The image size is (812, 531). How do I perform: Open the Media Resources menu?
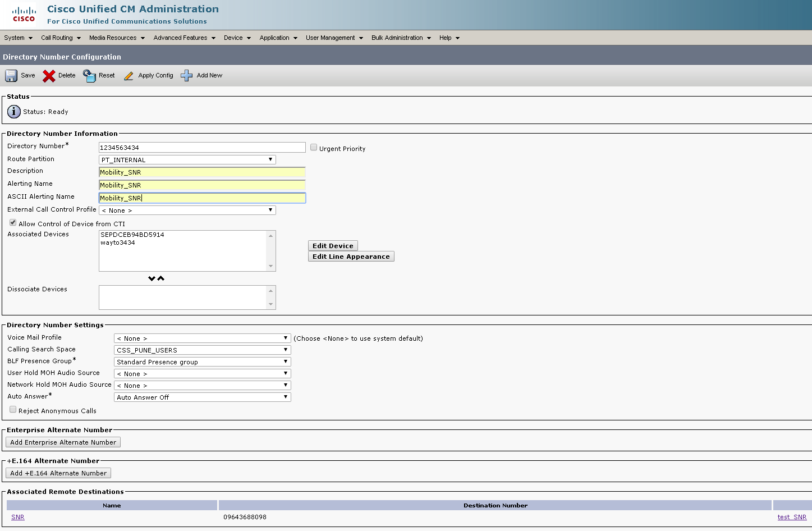pos(117,38)
